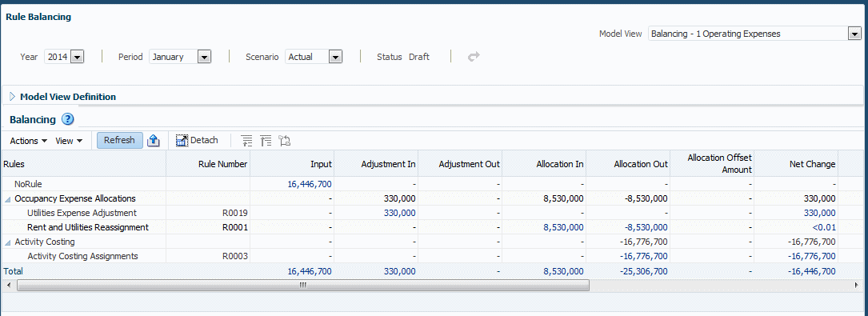Click Activity Costing Net Change -16,776,700
This screenshot has width=868, height=316.
[x=812, y=242]
